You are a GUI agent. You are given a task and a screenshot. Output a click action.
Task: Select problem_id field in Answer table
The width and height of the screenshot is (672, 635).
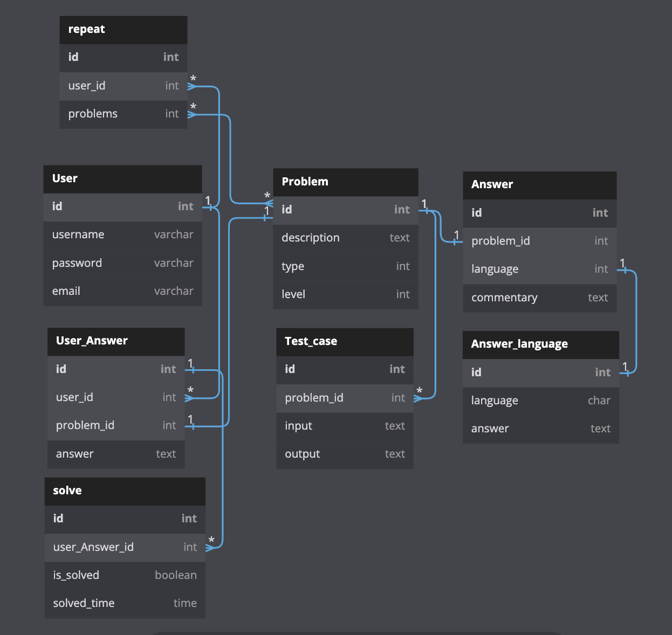click(539, 241)
